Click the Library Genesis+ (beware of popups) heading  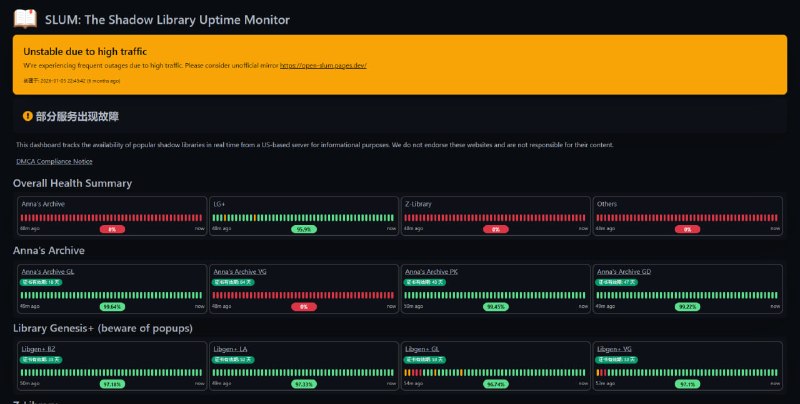pos(103,328)
